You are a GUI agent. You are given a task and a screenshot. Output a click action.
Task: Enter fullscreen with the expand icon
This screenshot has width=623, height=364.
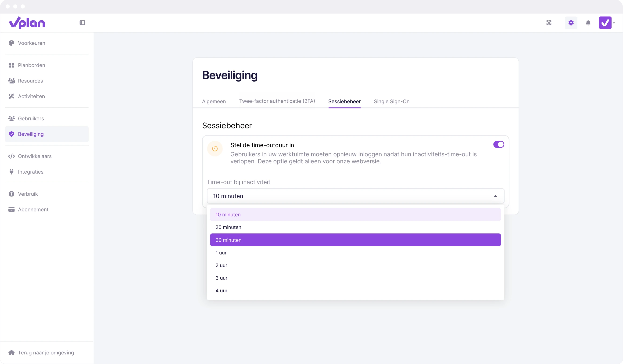(549, 22)
